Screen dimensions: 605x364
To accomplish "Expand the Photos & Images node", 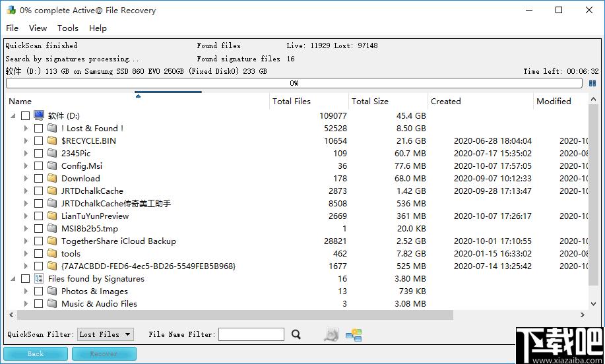I will (26, 291).
